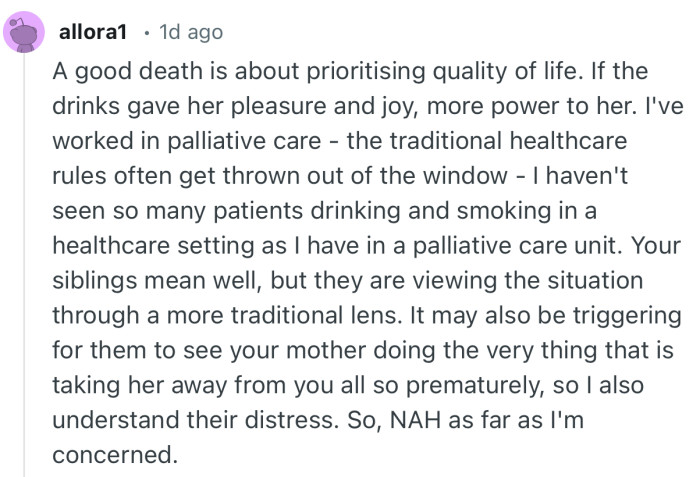The height and width of the screenshot is (477, 700).
Task: Click the final word "concerned."
Action: (114, 455)
